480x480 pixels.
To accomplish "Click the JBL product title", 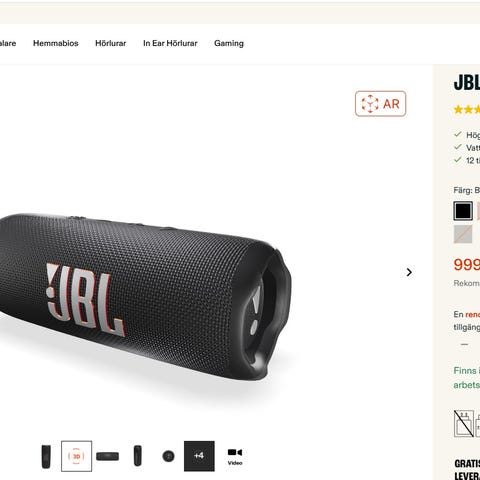I will (467, 83).
